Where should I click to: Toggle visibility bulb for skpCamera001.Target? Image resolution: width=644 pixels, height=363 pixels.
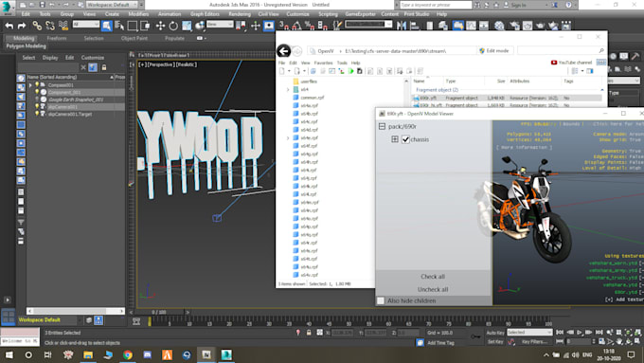(x=37, y=114)
